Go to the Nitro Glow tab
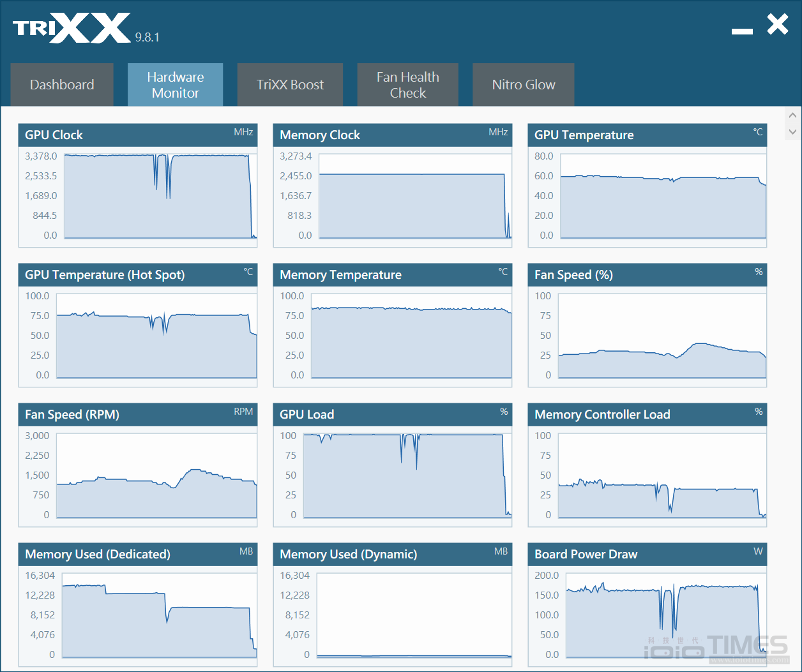Image resolution: width=802 pixels, height=672 pixels. click(x=523, y=84)
